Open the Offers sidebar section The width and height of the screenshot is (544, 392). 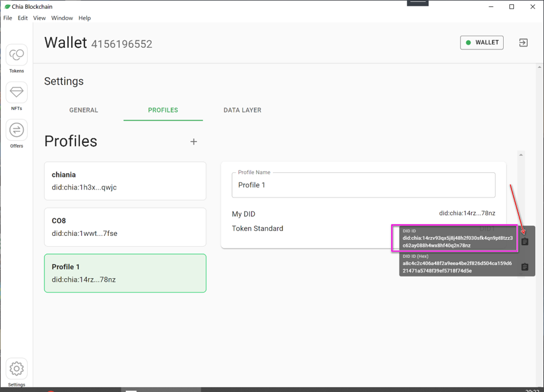pyautogui.click(x=16, y=133)
